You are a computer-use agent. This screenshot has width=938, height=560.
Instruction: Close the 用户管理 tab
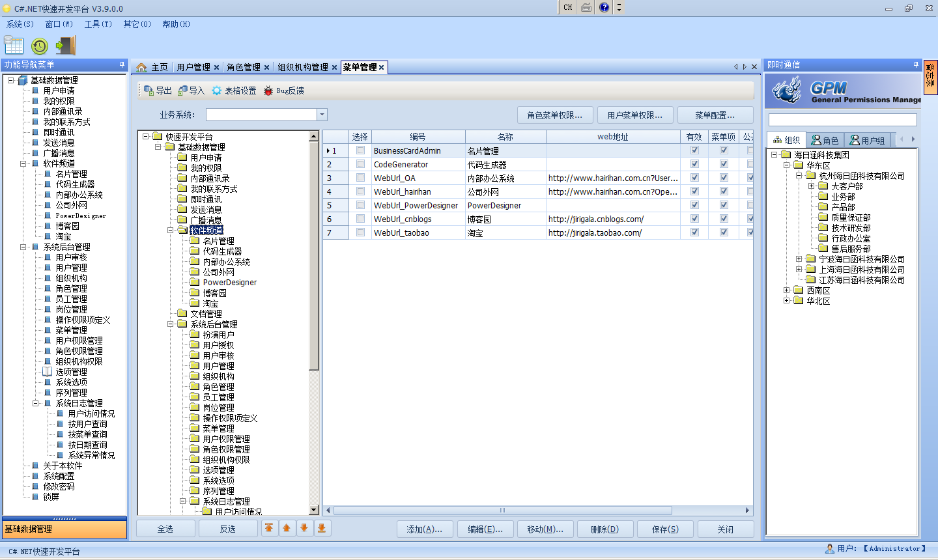216,67
